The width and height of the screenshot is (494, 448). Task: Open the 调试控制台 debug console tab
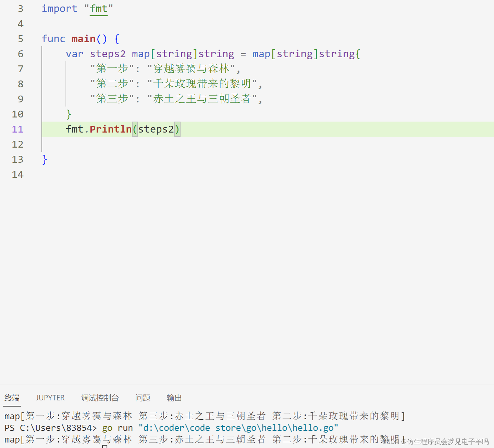coord(100,398)
